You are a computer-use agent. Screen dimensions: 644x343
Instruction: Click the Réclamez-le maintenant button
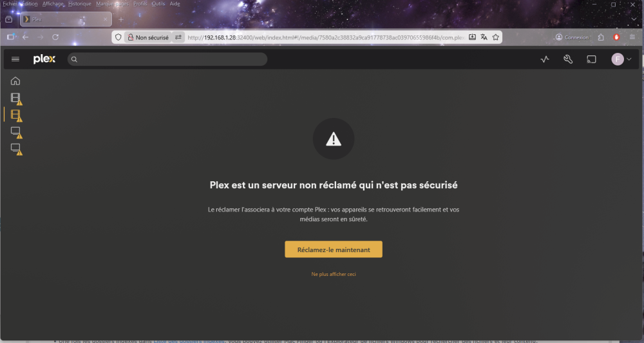coord(334,250)
